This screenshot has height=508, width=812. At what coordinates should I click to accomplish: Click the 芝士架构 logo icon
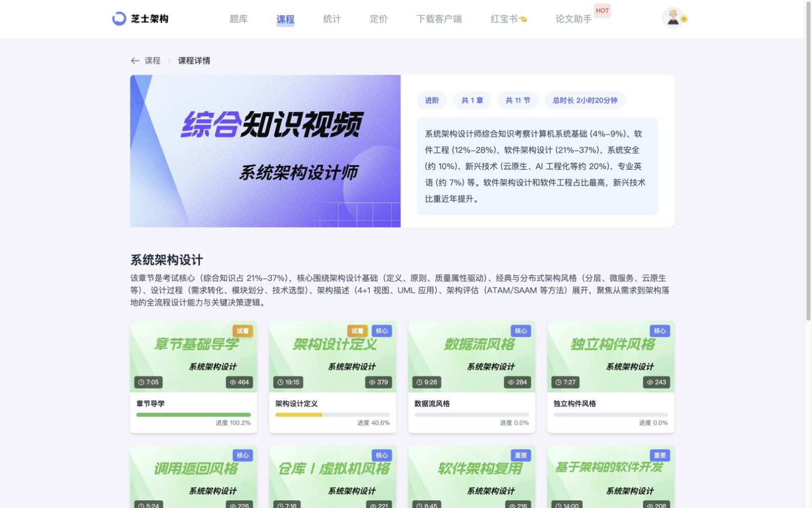[119, 19]
